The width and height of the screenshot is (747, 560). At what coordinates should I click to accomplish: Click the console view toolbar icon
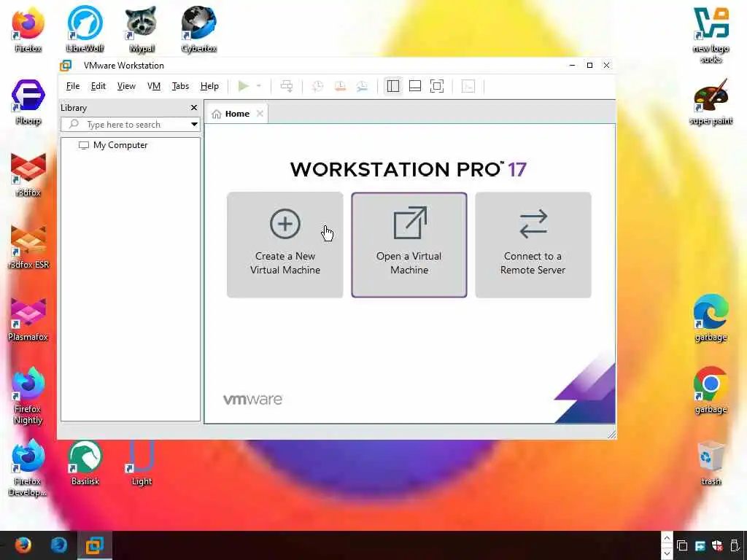pyautogui.click(x=468, y=86)
